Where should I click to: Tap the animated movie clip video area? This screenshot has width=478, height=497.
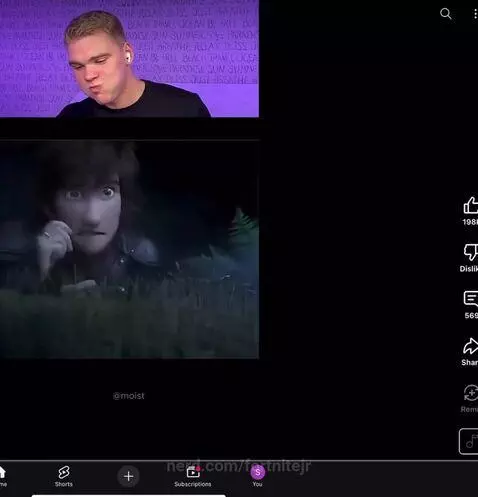click(129, 249)
